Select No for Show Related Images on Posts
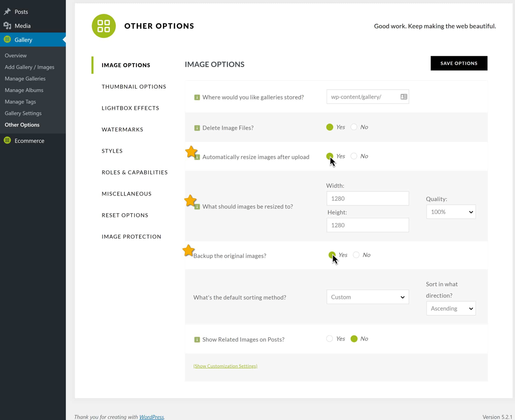Viewport: 515px width, 420px height. pyautogui.click(x=354, y=339)
